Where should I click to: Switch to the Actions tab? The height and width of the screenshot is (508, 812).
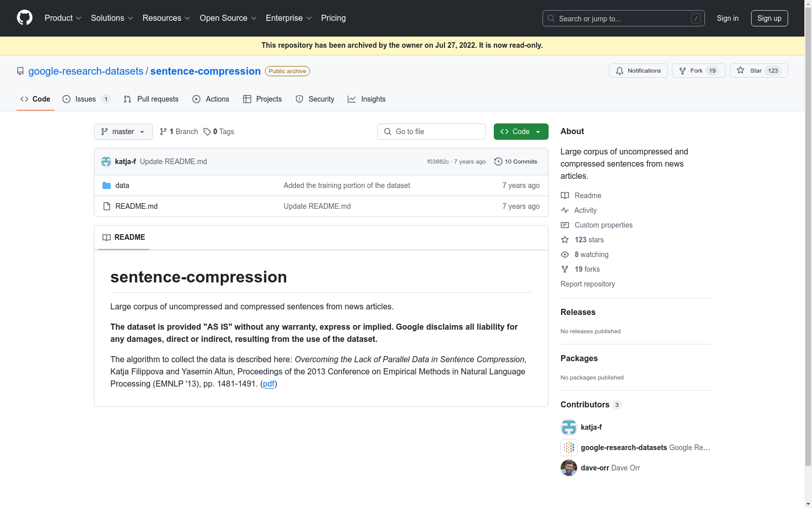[211, 99]
